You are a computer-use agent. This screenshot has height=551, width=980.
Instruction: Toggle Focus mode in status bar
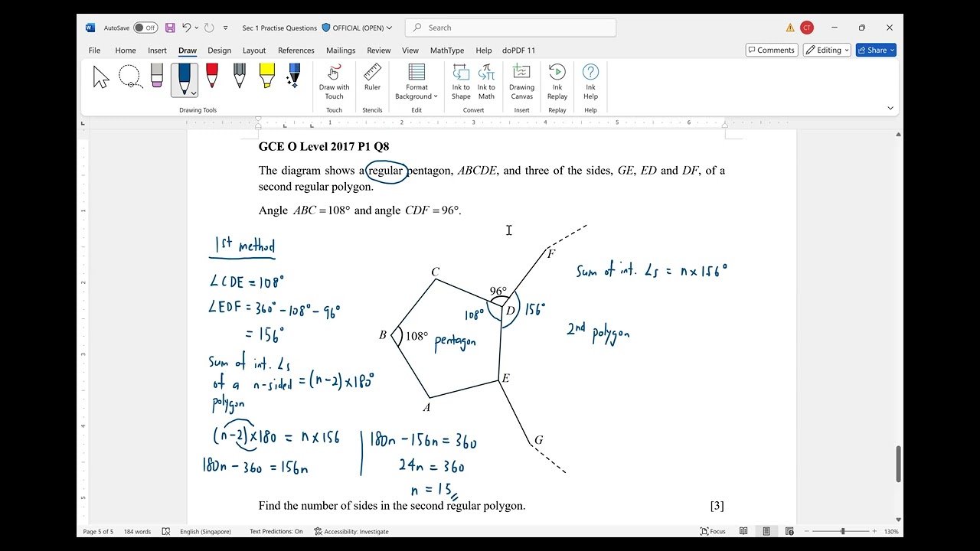(x=713, y=531)
